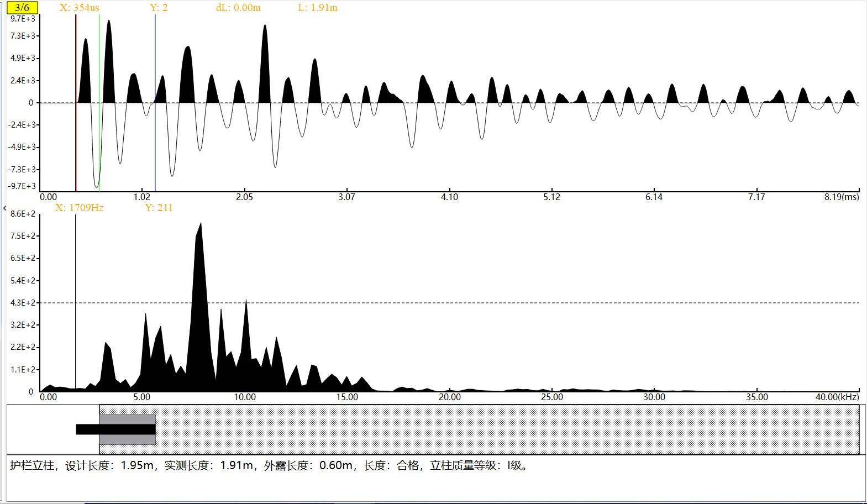Viewport: 867px width, 504px height.
Task: Expand the left panel collapse arrow
Action: (x=4, y=208)
